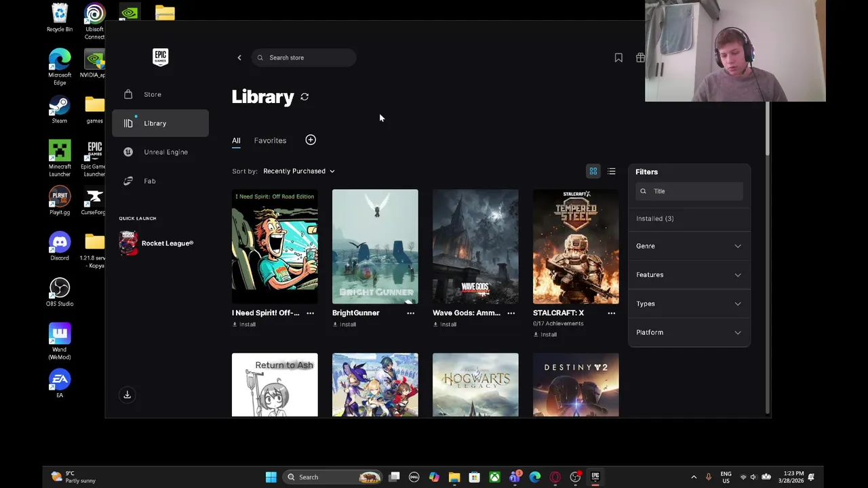The image size is (868, 488).
Task: Open Recycle Bin on desktop
Action: click(x=60, y=18)
